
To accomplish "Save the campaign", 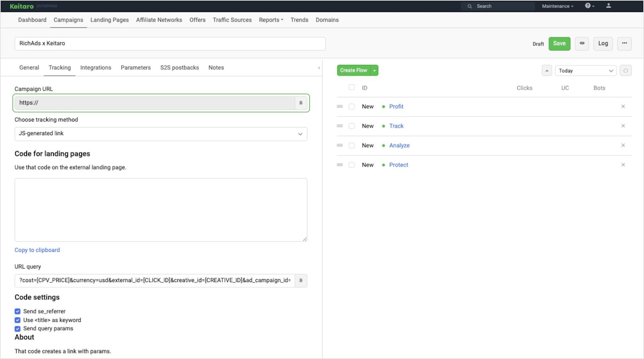I will coord(559,43).
